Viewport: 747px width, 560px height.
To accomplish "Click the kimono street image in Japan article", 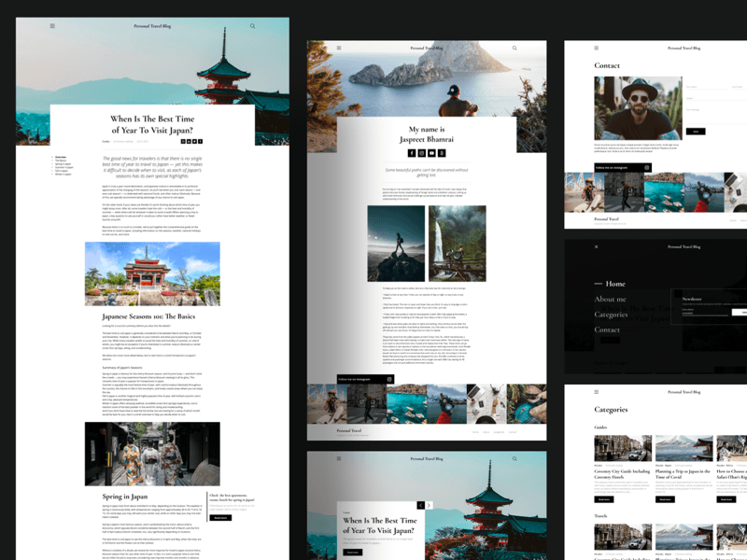I will tap(152, 454).
